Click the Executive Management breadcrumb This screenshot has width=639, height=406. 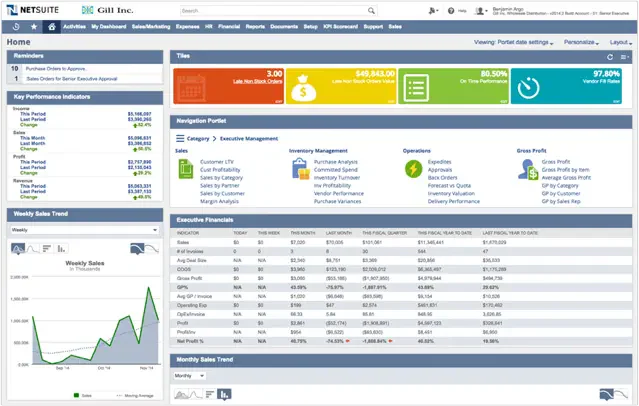[x=249, y=139]
